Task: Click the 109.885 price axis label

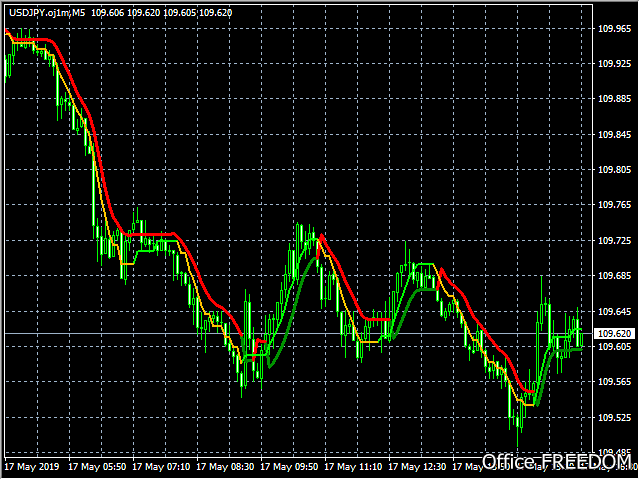Action: (614, 99)
